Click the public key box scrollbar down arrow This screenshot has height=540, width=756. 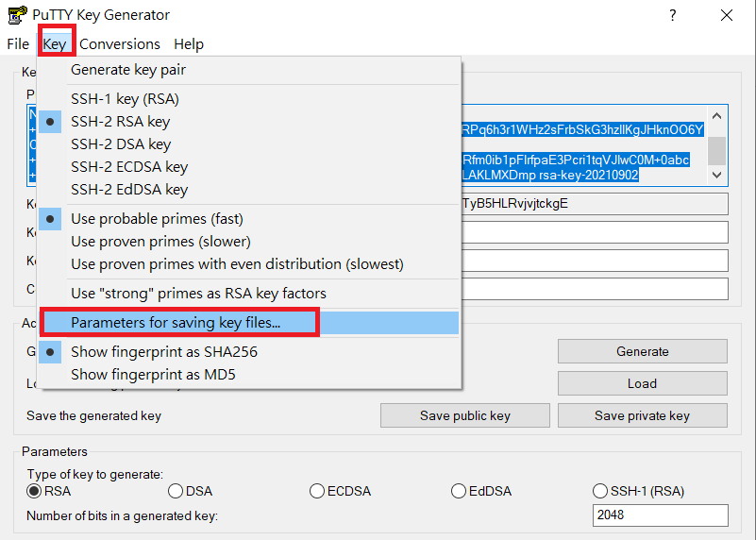click(x=717, y=175)
